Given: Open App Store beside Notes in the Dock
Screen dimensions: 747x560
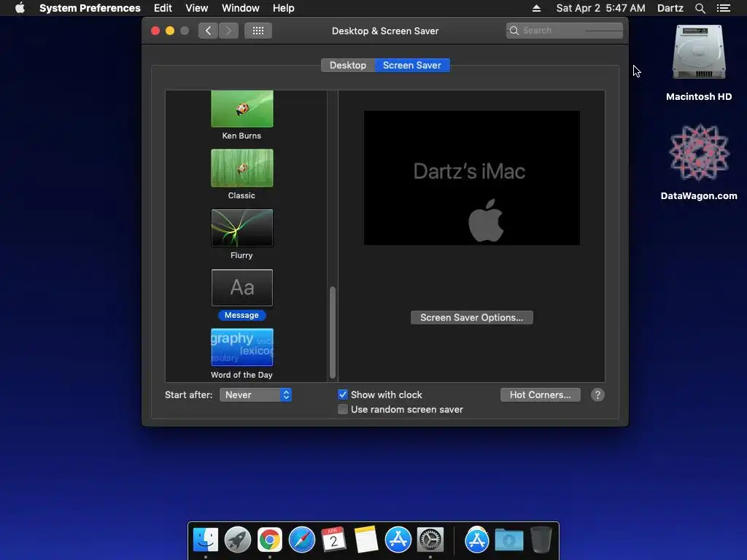Looking at the screenshot, I should [x=398, y=540].
